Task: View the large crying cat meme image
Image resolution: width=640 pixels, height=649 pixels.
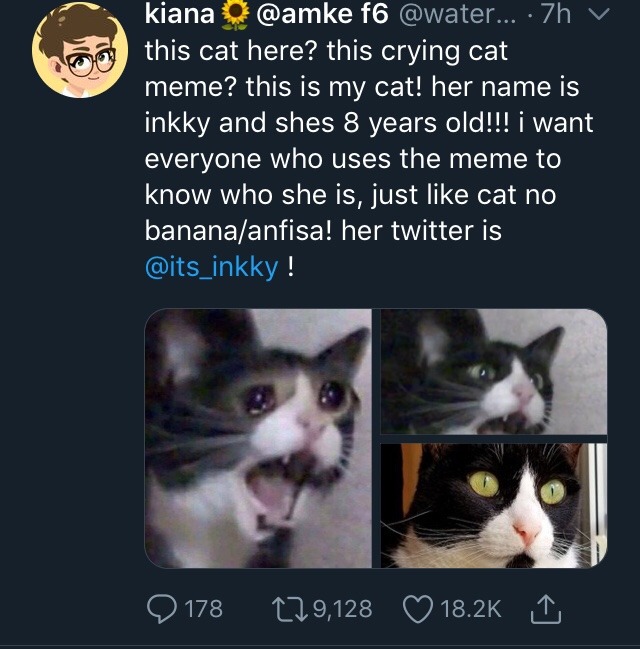Action: tap(257, 438)
